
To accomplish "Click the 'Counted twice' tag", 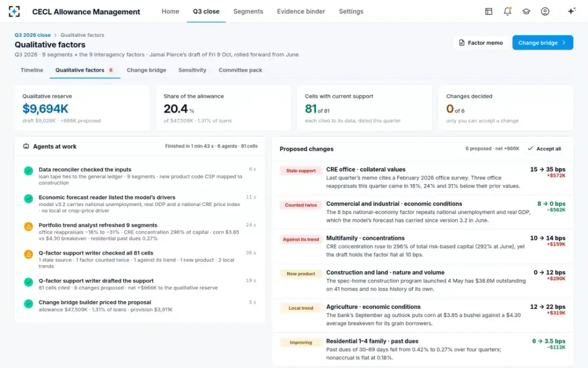I will 300,205.
